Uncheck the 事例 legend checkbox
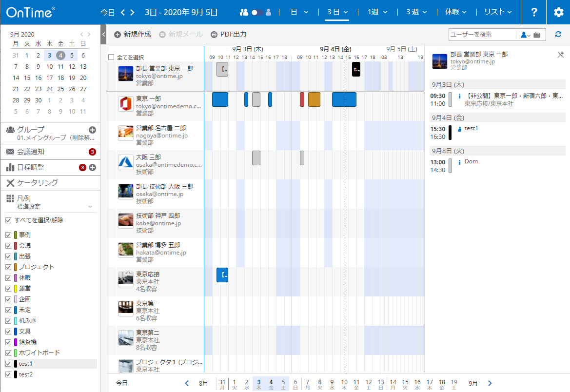The width and height of the screenshot is (570, 392). point(8,235)
